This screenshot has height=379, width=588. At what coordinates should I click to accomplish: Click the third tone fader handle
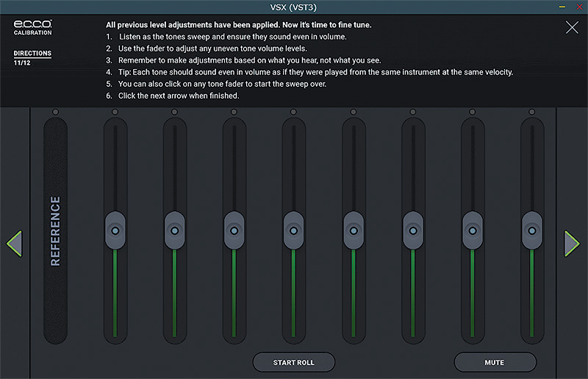234,230
